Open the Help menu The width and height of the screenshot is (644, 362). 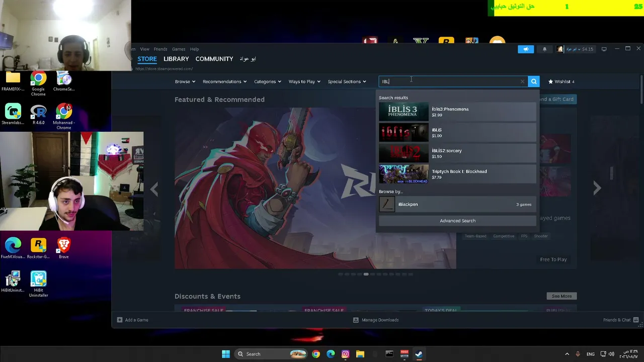point(194,49)
